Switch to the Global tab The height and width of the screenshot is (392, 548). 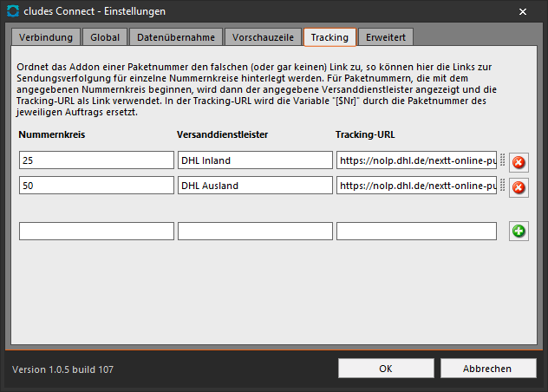point(105,37)
